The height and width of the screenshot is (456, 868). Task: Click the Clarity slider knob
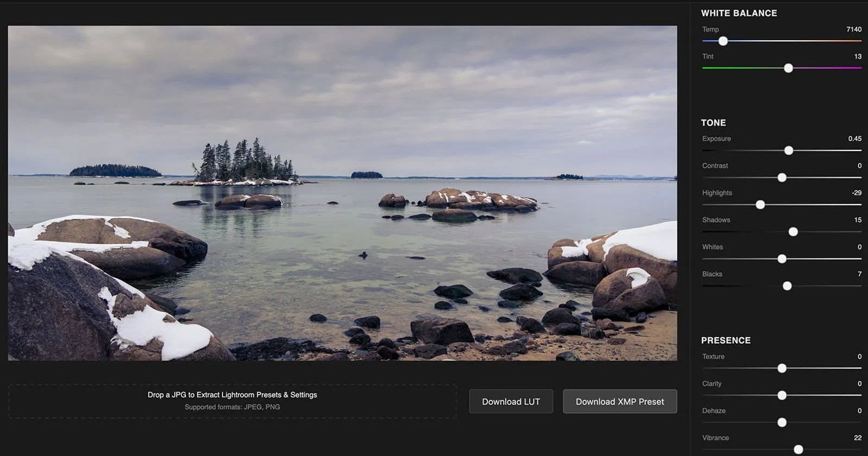pos(782,395)
